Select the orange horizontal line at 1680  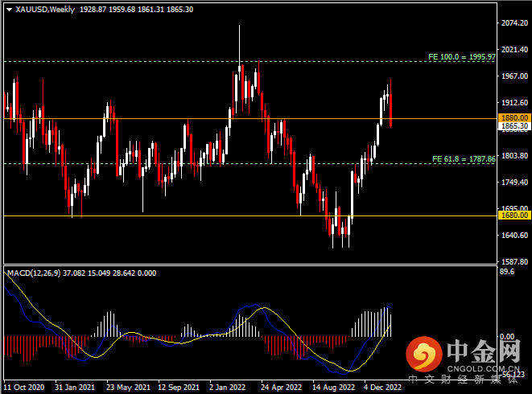(x=241, y=215)
